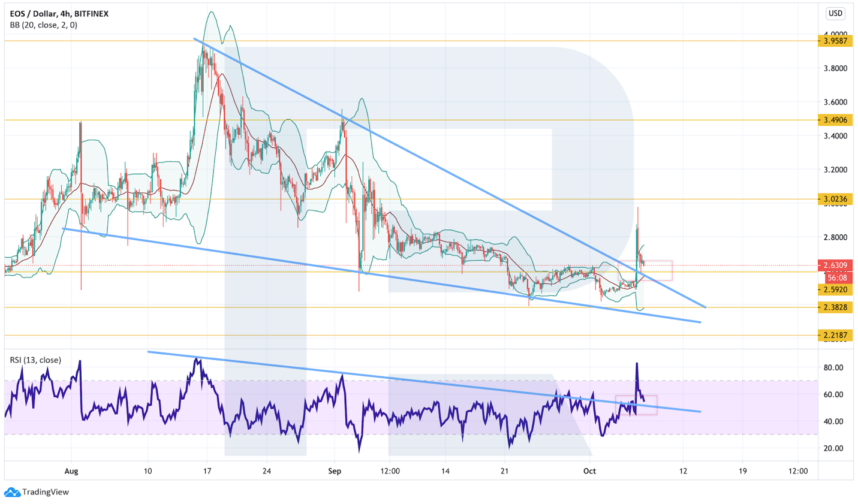858x504 pixels.
Task: Open the USD currency selector
Action: click(835, 13)
